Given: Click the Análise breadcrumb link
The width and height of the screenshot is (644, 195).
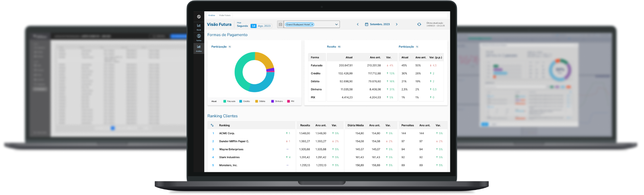Looking at the screenshot, I should (x=212, y=15).
